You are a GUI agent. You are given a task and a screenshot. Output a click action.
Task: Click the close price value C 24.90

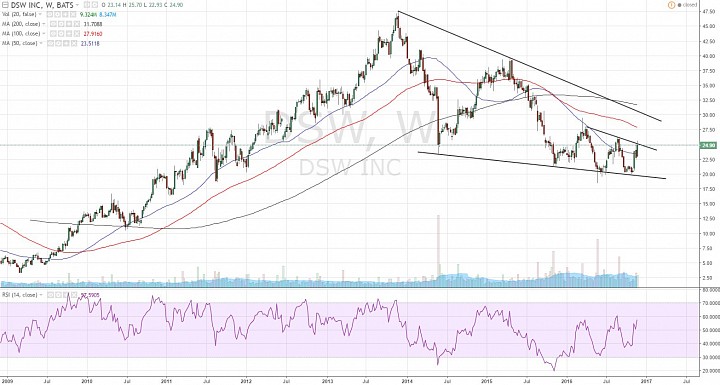point(174,5)
